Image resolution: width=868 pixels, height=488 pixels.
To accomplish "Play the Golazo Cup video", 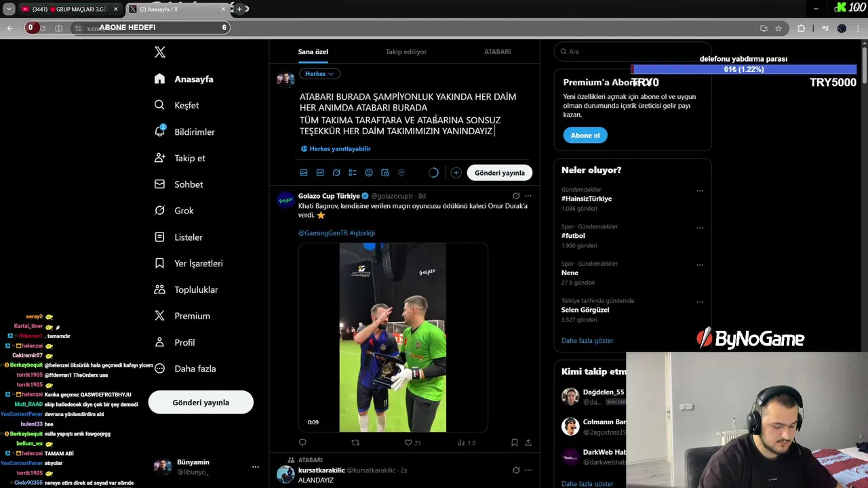I will tap(393, 338).
